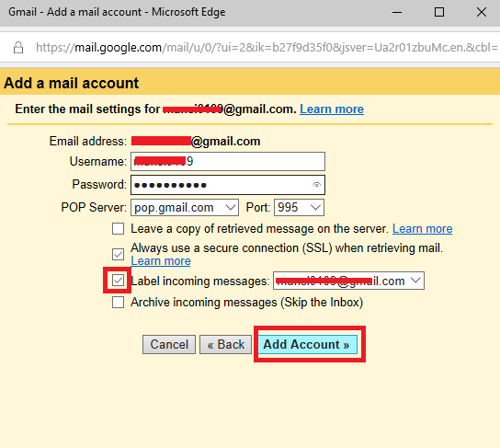Click the Cancel button
Viewport: 500px width, 448px height.
[169, 344]
